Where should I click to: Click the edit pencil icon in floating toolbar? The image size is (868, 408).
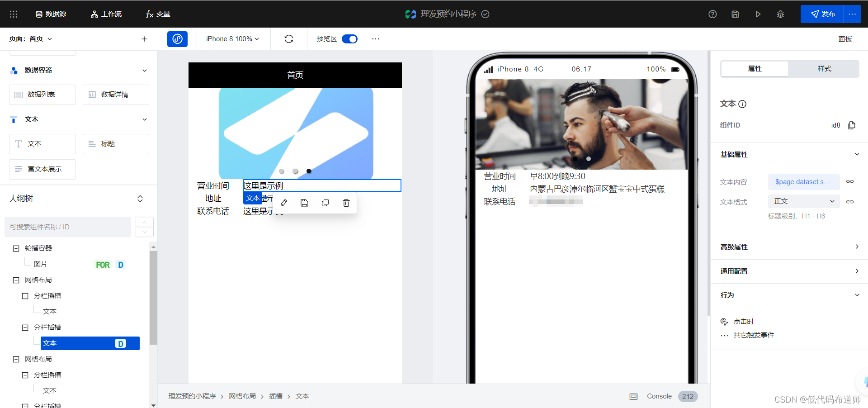pyautogui.click(x=284, y=203)
